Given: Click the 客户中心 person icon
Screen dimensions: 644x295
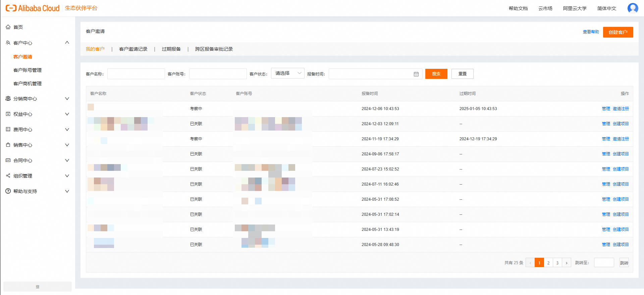Looking at the screenshot, I should [8, 43].
